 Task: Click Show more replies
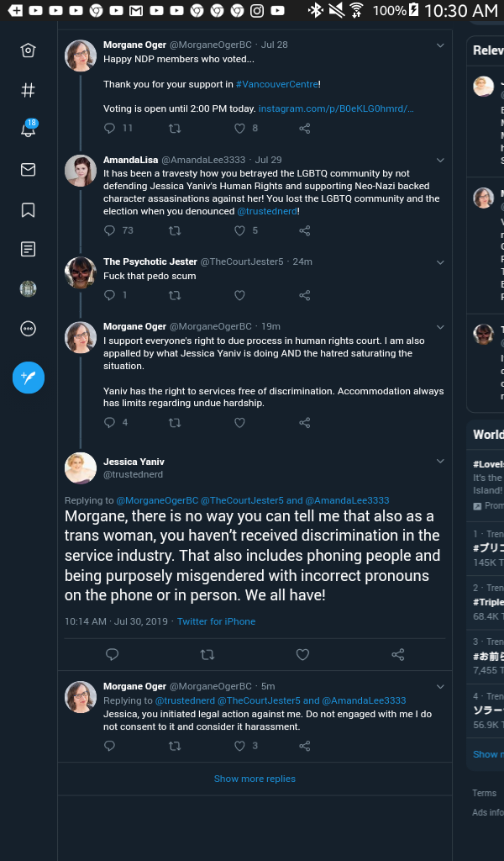click(x=255, y=779)
